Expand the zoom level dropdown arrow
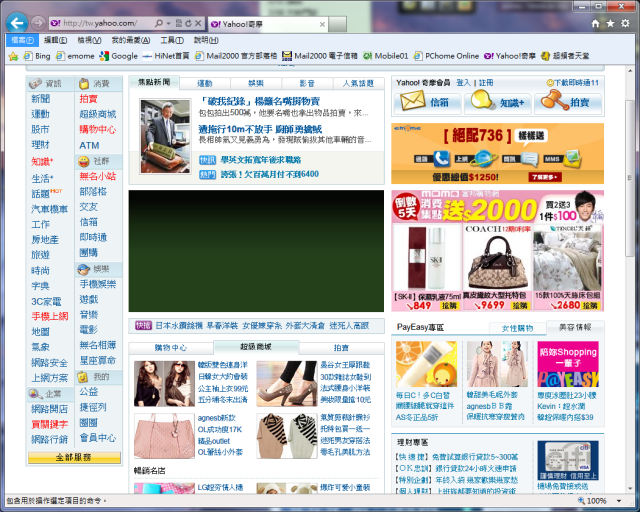 pyautogui.click(x=619, y=501)
